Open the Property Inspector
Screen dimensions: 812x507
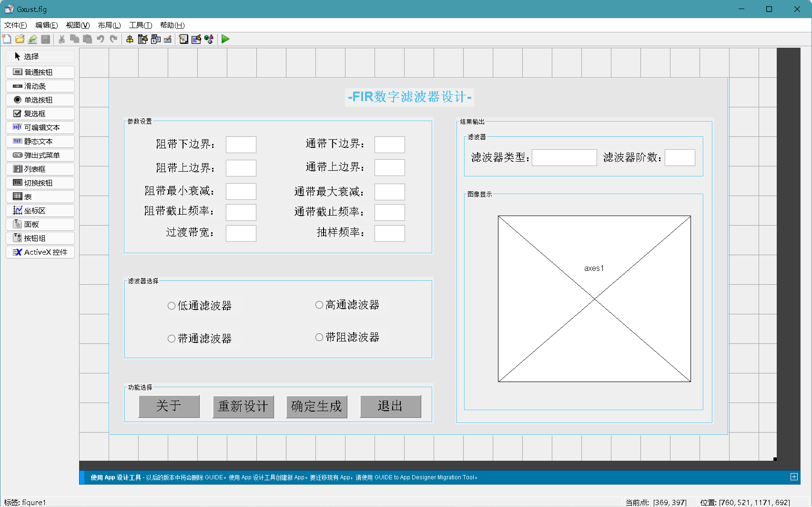coord(196,39)
